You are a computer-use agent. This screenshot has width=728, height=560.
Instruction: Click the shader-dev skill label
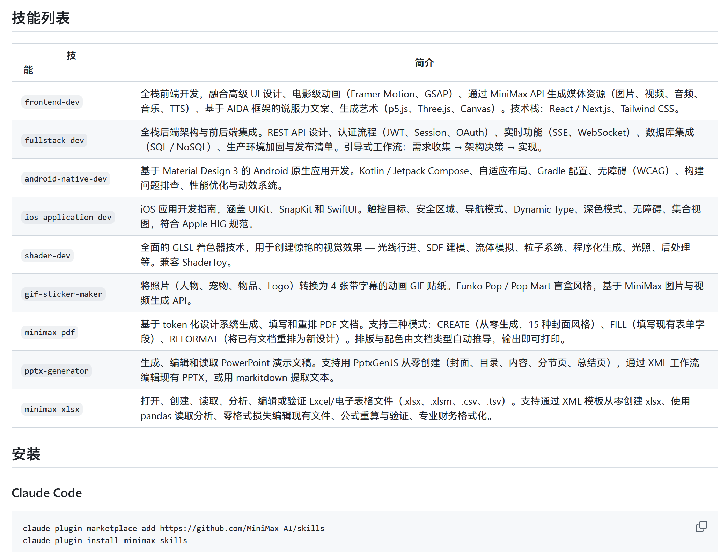coord(47,256)
